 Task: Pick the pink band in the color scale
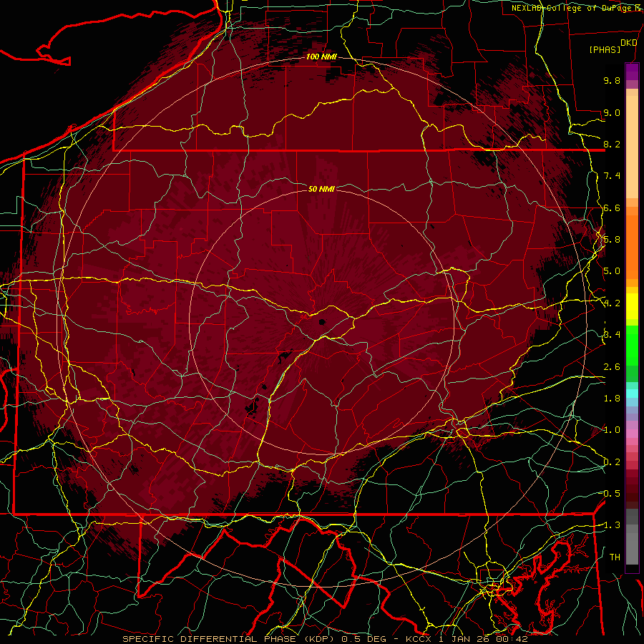(632, 434)
